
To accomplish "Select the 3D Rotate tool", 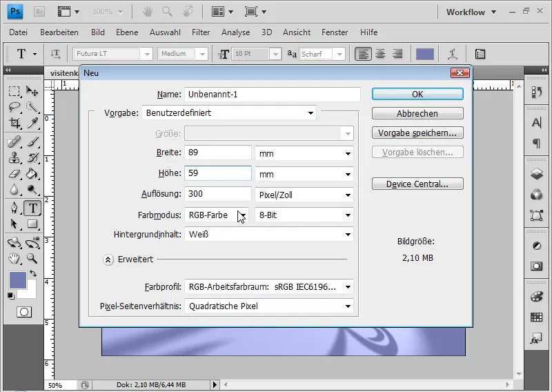I will 14,243.
